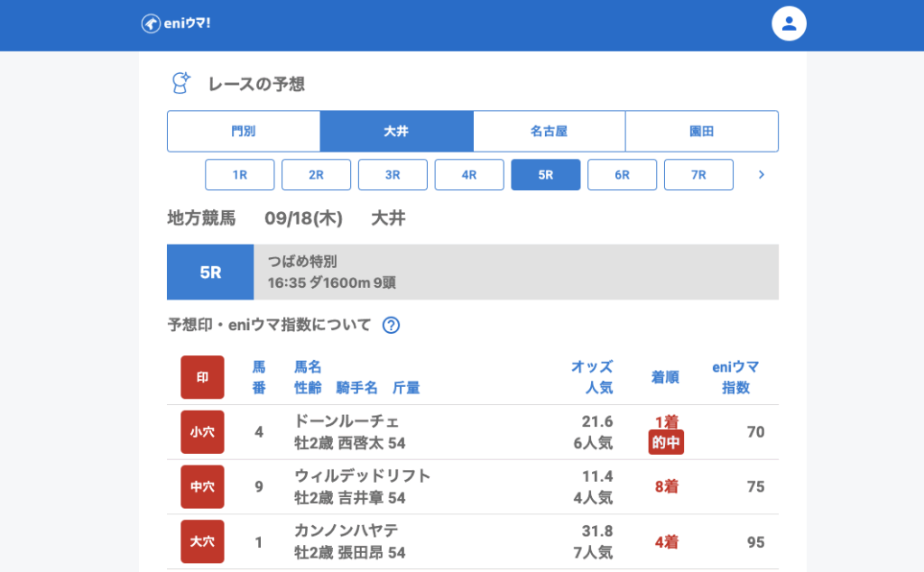Open the user profile account icon
This screenshot has width=924, height=572.
[x=789, y=23]
